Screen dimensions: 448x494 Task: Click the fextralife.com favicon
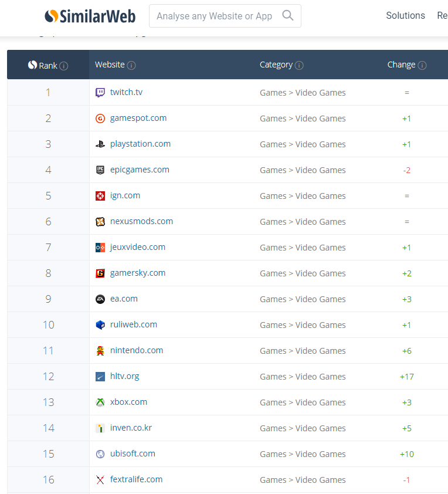point(100,480)
